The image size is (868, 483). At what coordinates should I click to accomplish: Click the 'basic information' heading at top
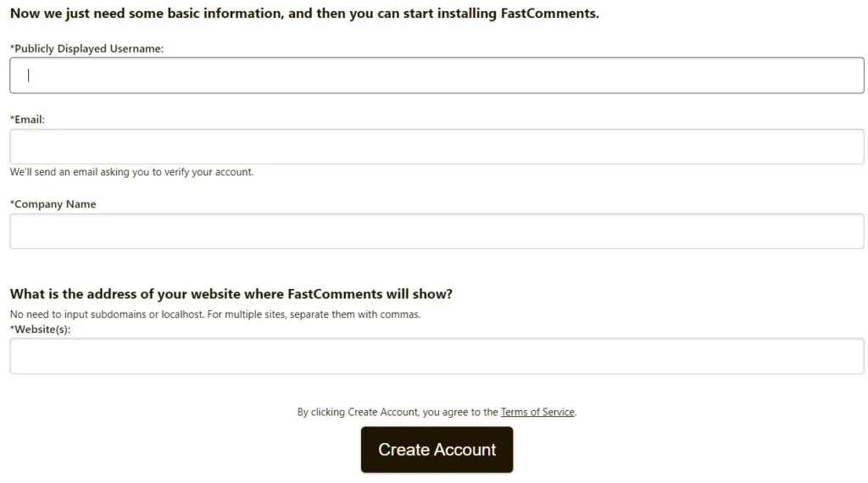point(304,14)
